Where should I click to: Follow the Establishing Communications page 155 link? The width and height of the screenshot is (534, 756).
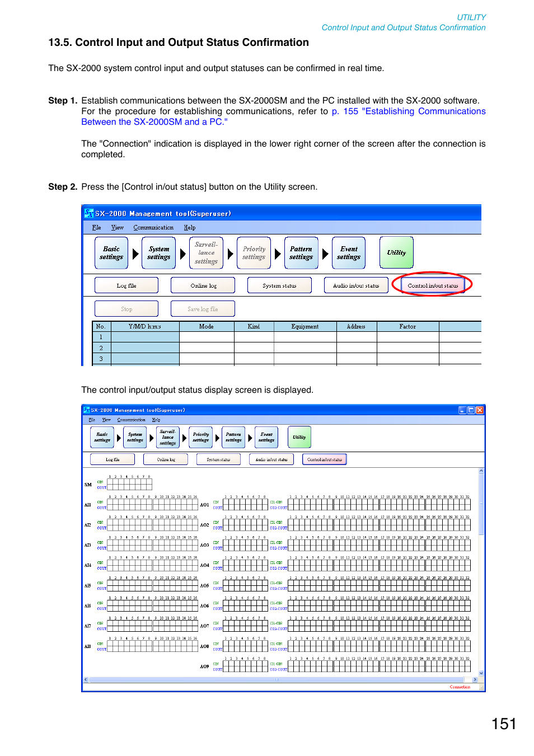283,116
